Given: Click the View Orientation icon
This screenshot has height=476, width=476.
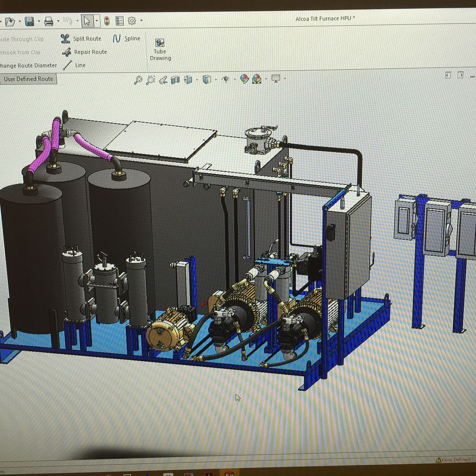Looking at the screenshot, I should click(x=188, y=80).
